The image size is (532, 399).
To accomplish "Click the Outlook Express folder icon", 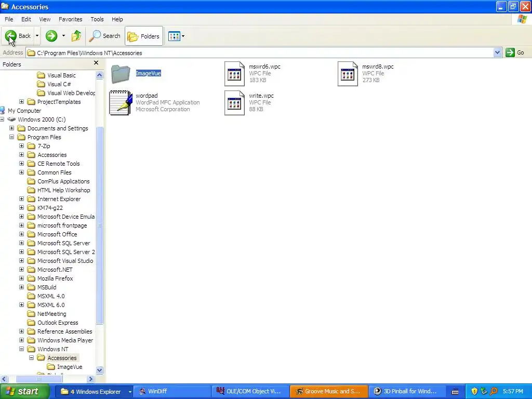I will (x=31, y=322).
